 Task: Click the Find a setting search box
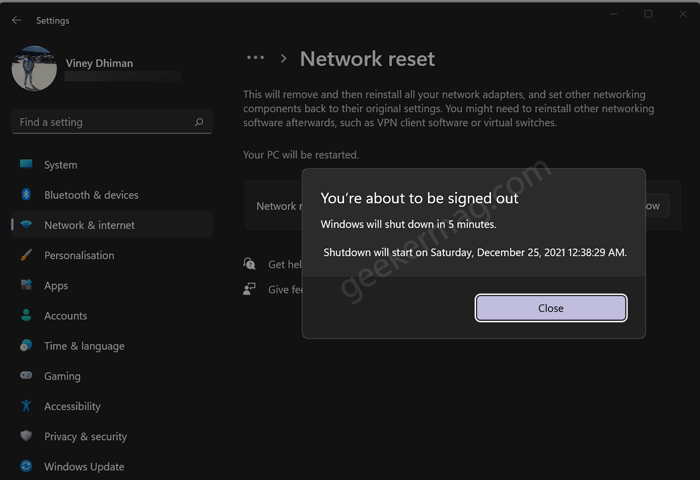112,122
